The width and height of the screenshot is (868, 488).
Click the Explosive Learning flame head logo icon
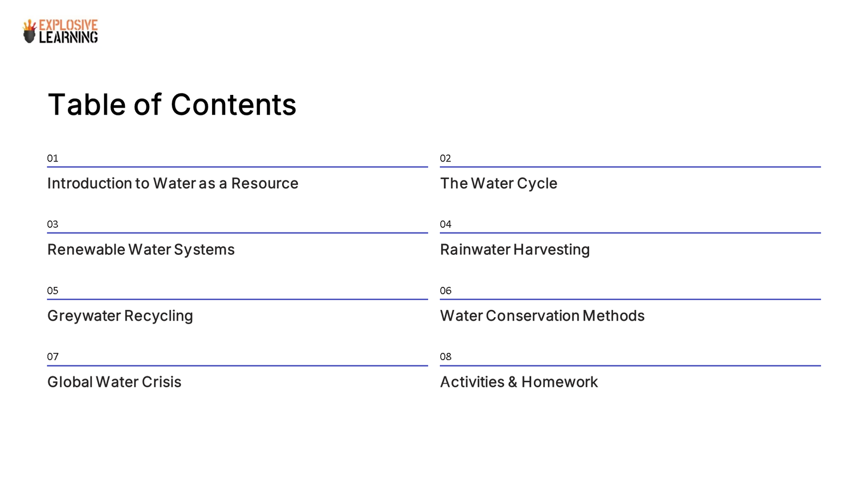click(29, 31)
